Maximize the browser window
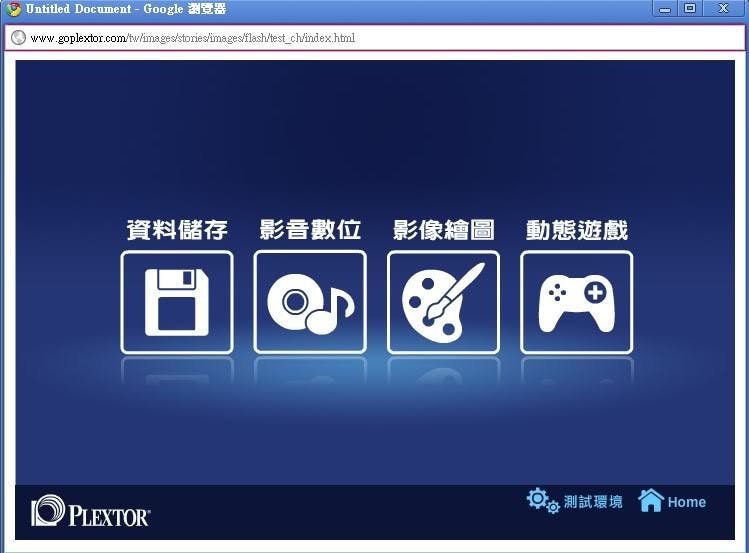749x553 pixels. point(690,9)
